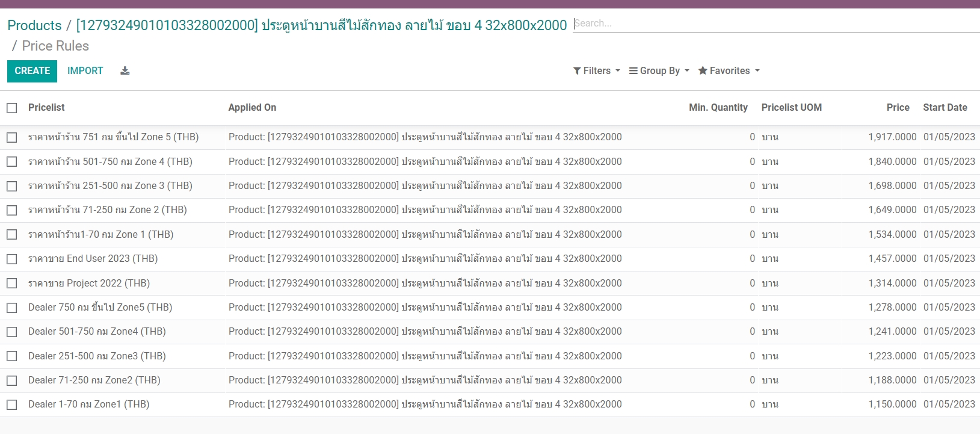
Task: Sort by Price column header
Action: point(898,108)
